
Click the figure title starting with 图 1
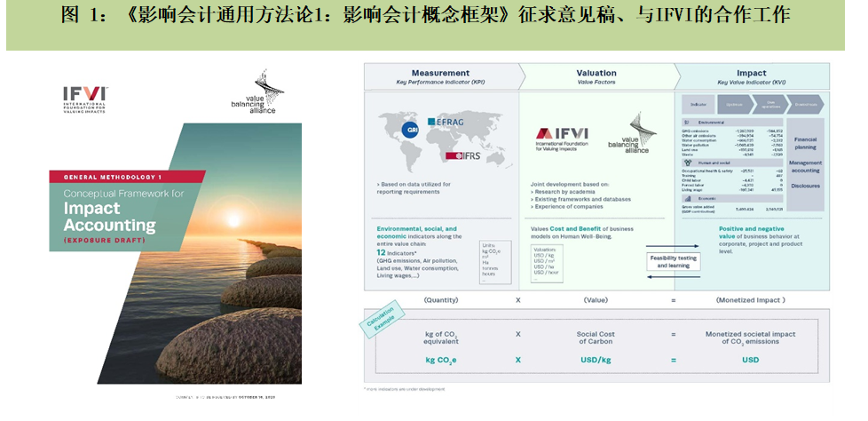425,16
